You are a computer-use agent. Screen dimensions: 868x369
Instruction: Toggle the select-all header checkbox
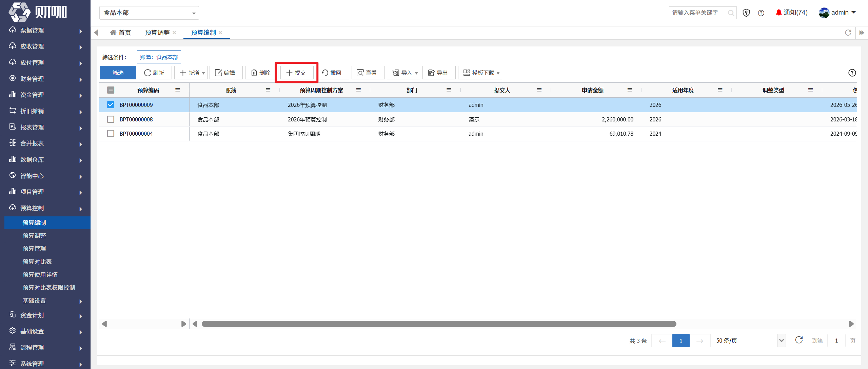click(x=111, y=90)
